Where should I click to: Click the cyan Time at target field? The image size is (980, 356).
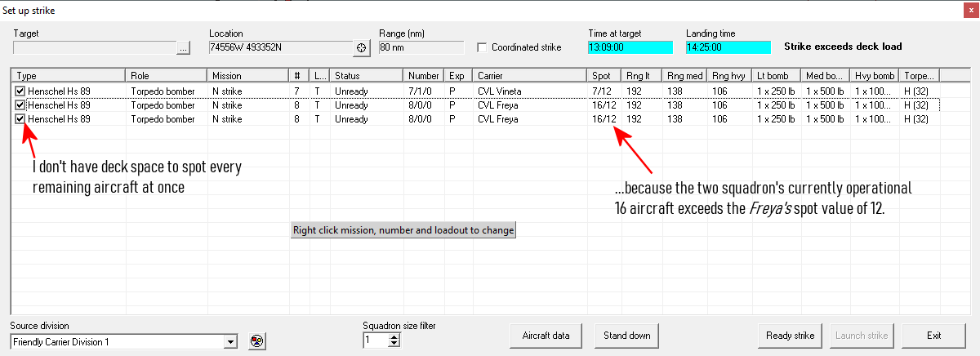pos(630,47)
